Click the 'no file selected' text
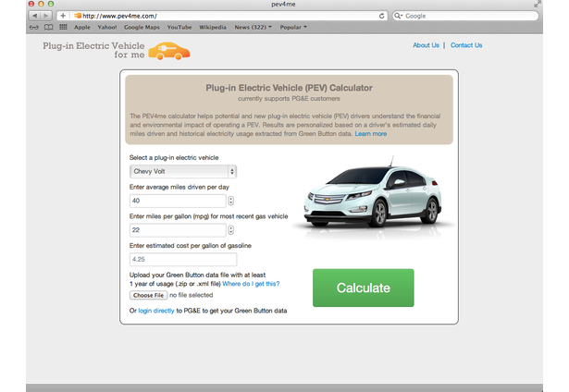This screenshot has width=569, height=392. (x=192, y=295)
